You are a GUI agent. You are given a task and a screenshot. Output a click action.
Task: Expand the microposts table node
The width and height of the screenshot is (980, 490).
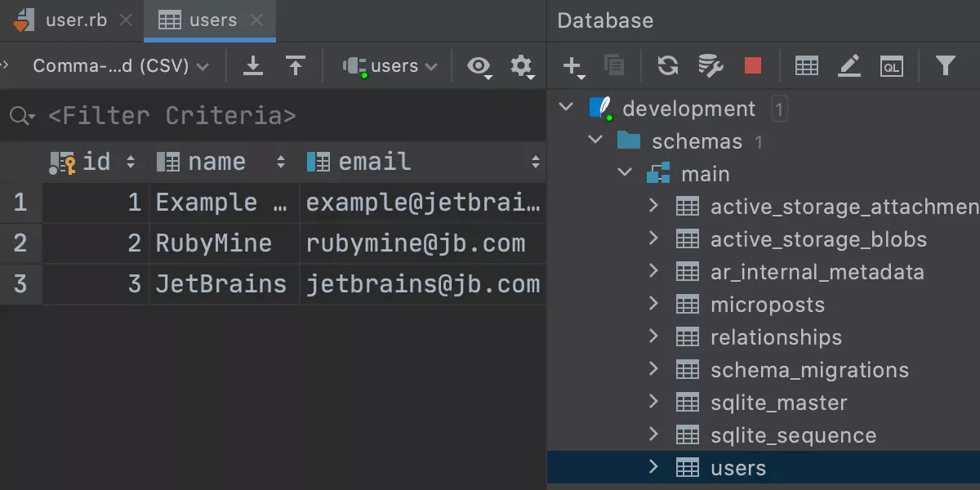[x=653, y=304]
